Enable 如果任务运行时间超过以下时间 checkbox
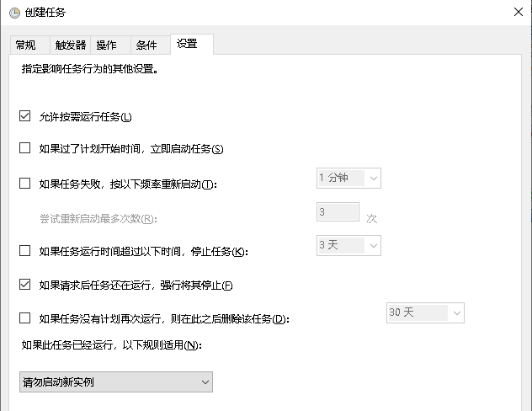Image resolution: width=532 pixels, height=411 pixels. pos(24,251)
